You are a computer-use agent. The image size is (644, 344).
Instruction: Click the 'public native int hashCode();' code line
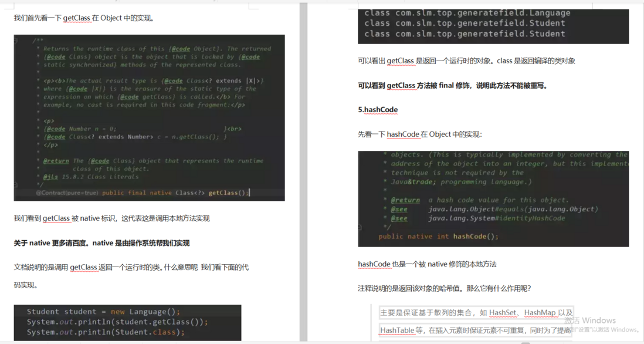(x=438, y=237)
